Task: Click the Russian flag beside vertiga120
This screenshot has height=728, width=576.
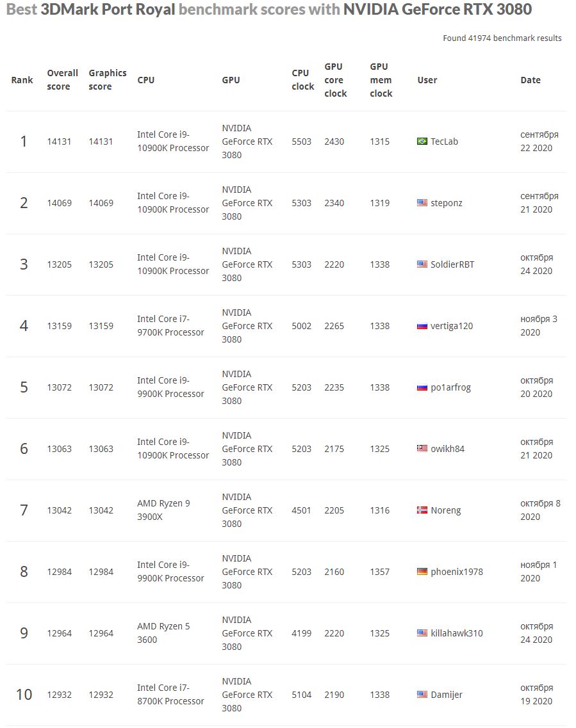Action: tap(422, 326)
